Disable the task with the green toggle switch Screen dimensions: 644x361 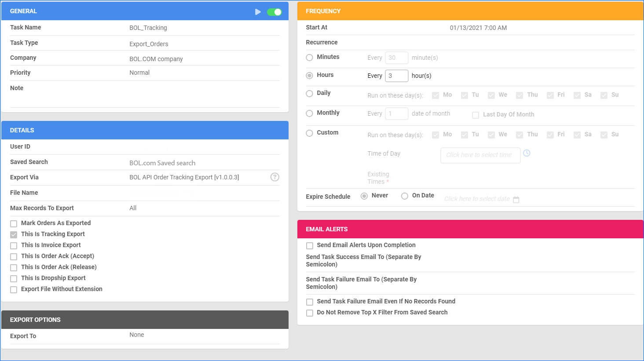(274, 12)
